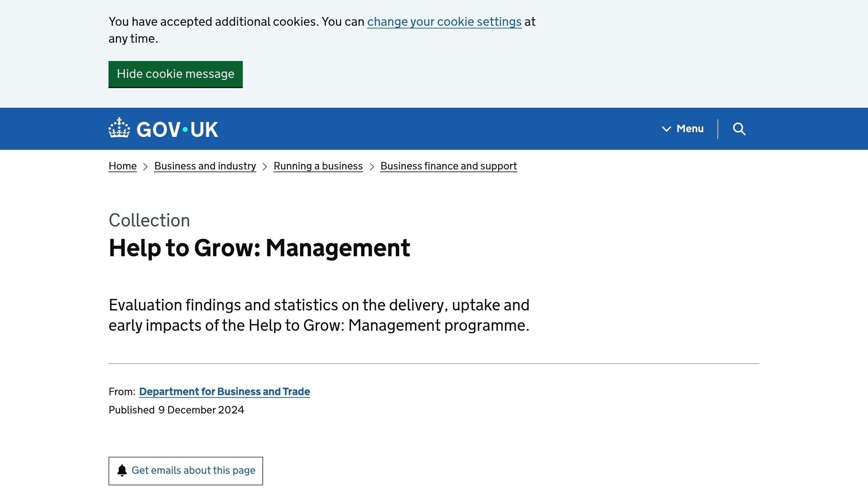Select the GOV.UK wordmark in the header
Screen dimensions: 868x488
pos(178,129)
